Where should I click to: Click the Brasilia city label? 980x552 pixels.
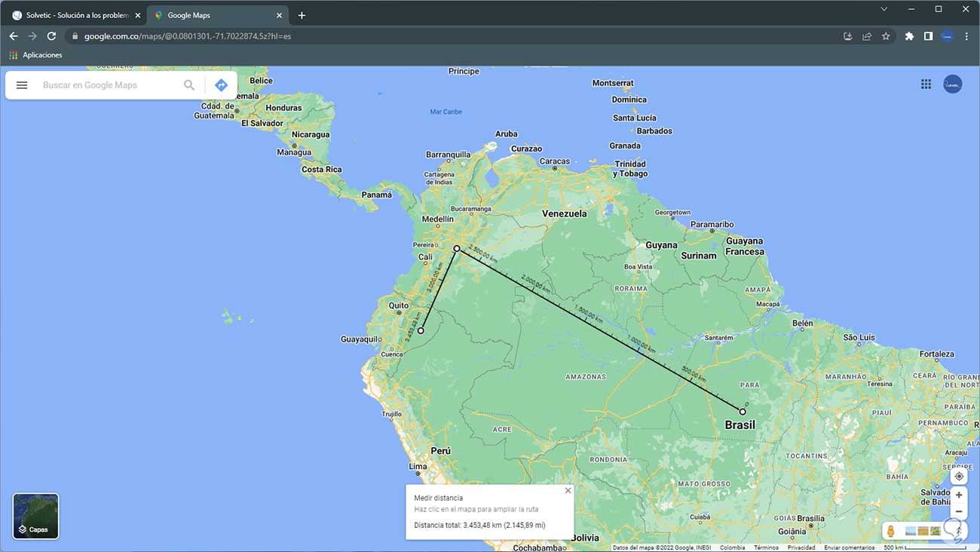(x=811, y=519)
